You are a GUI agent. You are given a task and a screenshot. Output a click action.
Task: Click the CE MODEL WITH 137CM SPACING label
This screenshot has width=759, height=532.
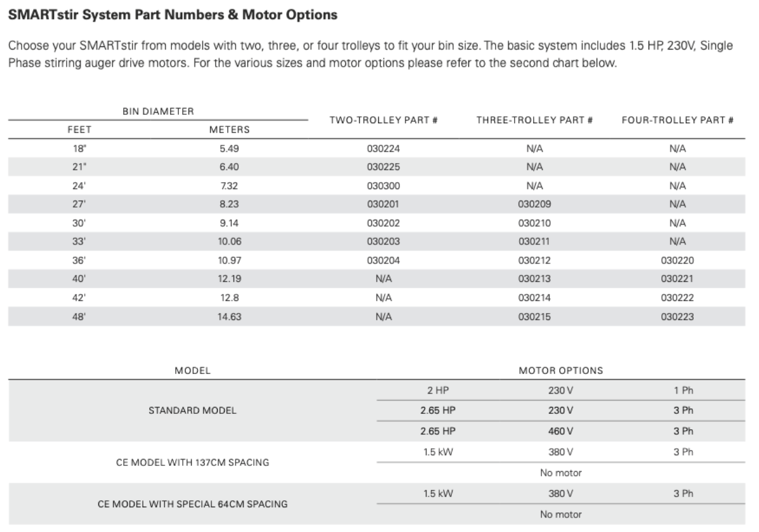tap(192, 463)
